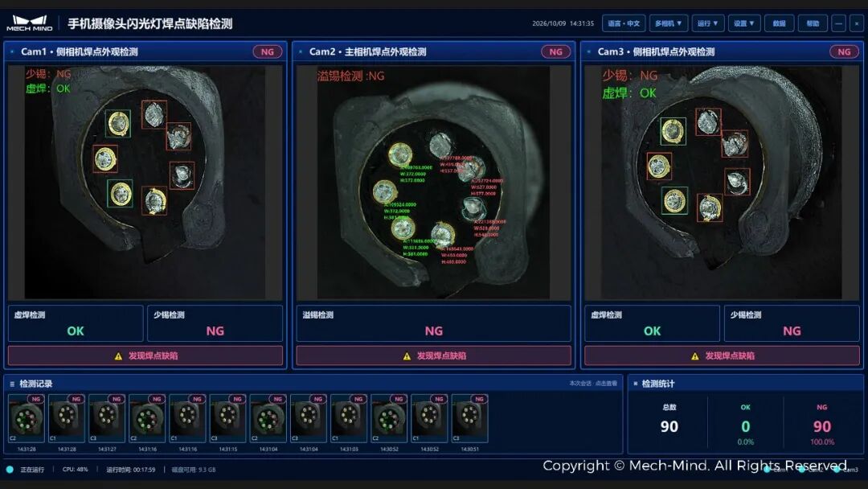Click the NG badge in Cam3's header
The height and width of the screenshot is (489, 868).
pyautogui.click(x=844, y=51)
